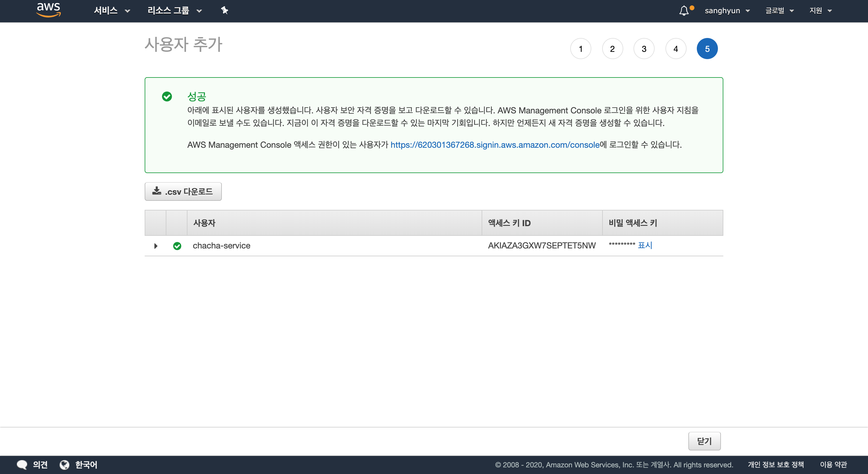The image size is (868, 474).
Task: Click the feedback speech bubble icon
Action: 22,465
